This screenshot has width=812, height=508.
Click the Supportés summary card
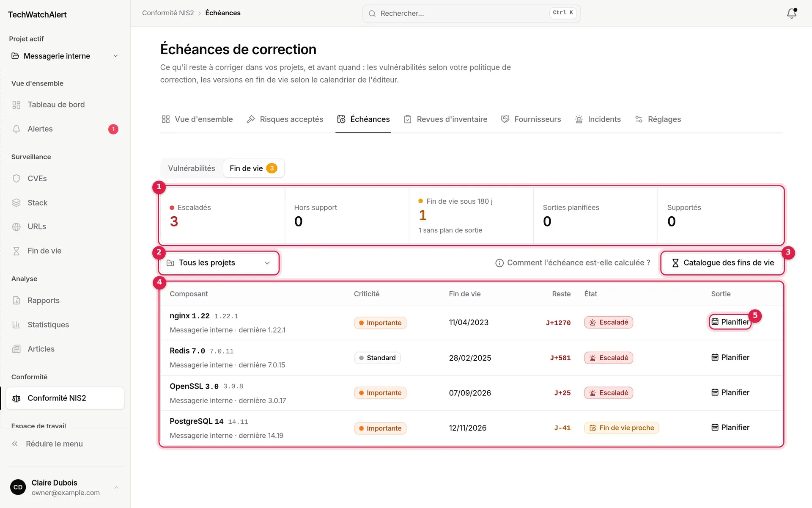point(720,215)
